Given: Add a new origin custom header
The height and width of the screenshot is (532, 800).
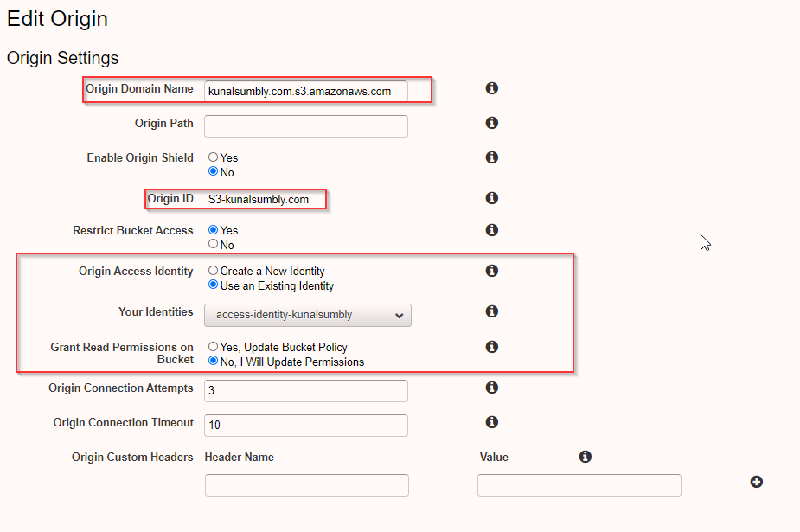Looking at the screenshot, I should 757,482.
